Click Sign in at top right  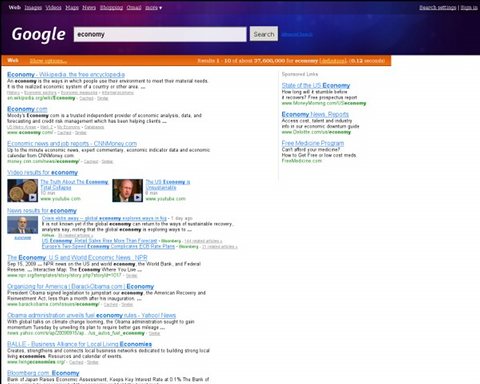pyautogui.click(x=469, y=7)
